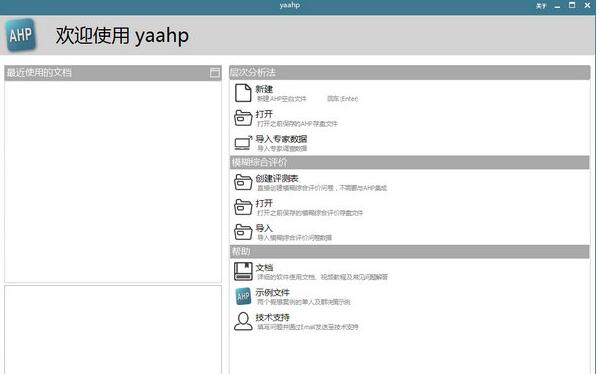Image resolution: width=601 pixels, height=374 pixels.
Task: Maximize the yaahp window
Action: (572, 5)
